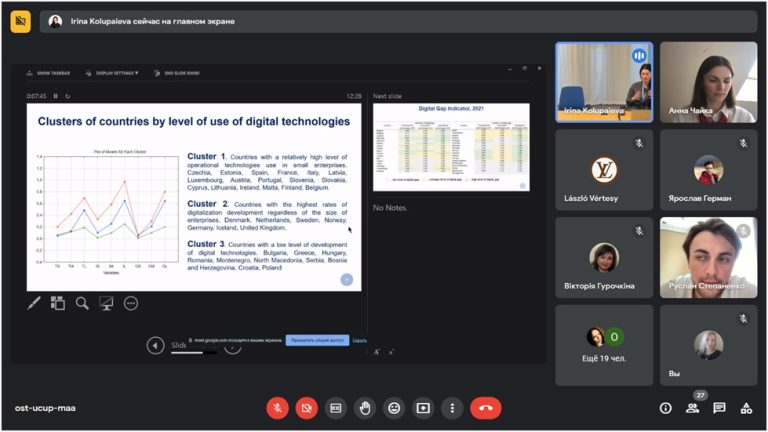Open the chat panel
This screenshot has width=768, height=432.
pyautogui.click(x=719, y=408)
